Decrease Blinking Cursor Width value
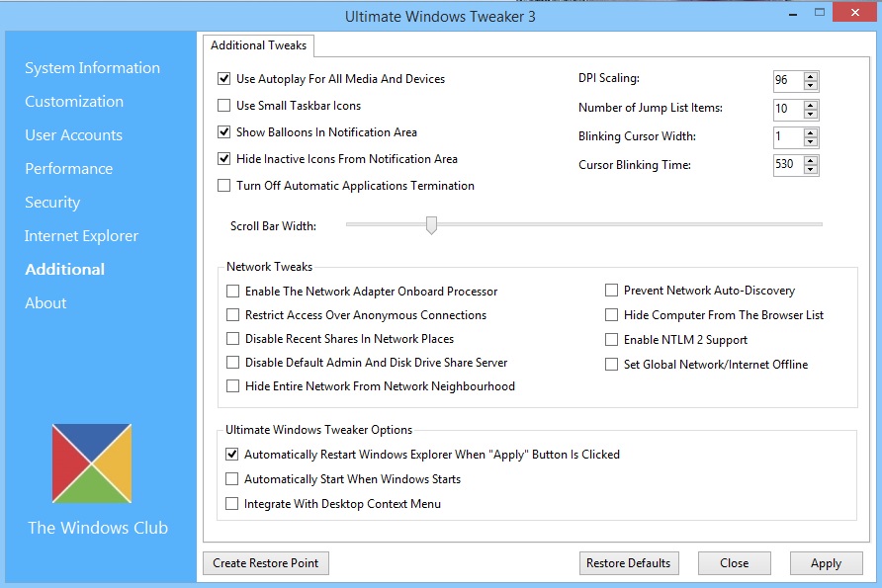The width and height of the screenshot is (882, 588). [x=810, y=142]
